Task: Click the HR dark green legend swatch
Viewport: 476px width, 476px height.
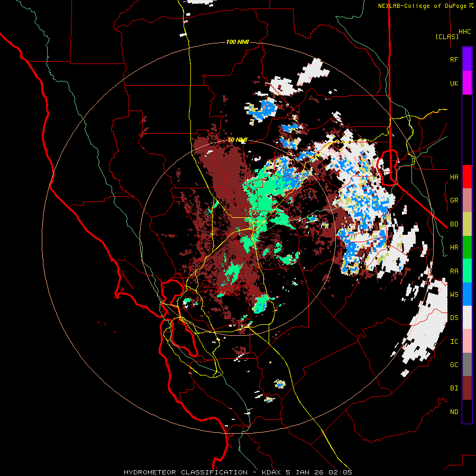Action: pos(467,248)
